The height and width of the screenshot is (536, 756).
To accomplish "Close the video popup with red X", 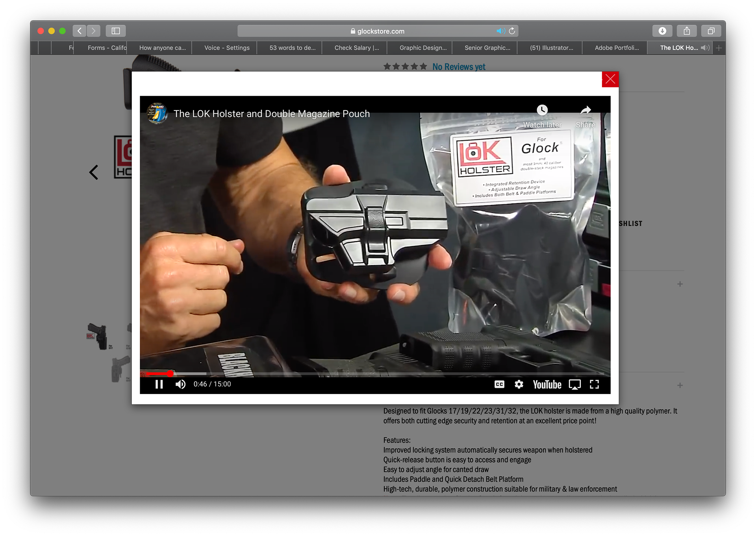I will [610, 79].
